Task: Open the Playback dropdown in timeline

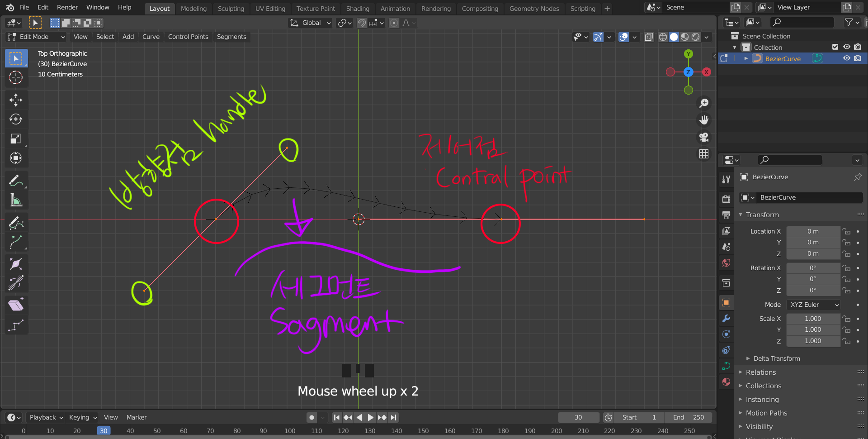Action: 45,417
